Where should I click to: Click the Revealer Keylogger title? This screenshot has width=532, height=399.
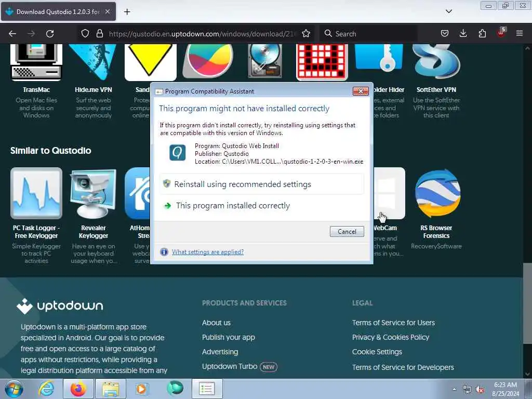coord(94,232)
